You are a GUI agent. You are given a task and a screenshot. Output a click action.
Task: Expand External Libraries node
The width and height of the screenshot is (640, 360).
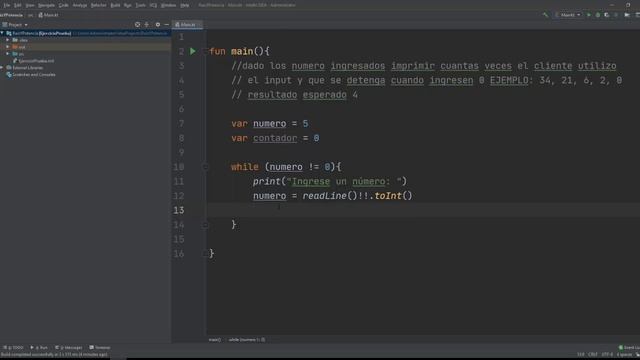coord(2,68)
